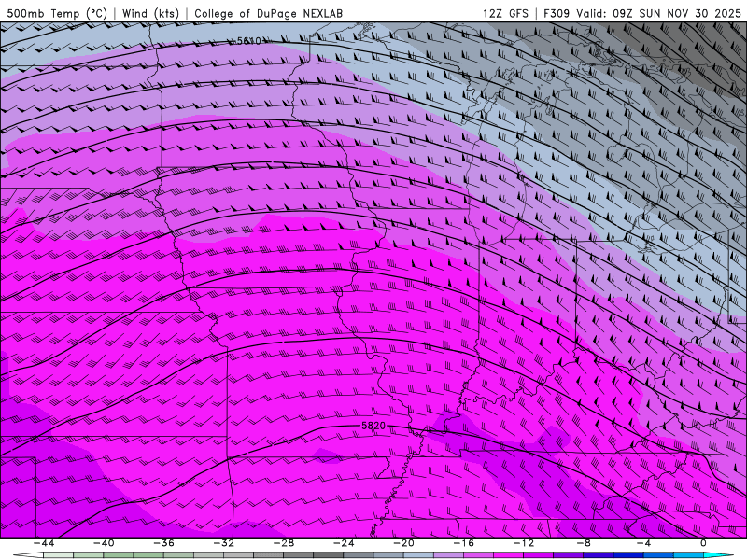The height and width of the screenshot is (560, 747).
Task: Click the "Wind (kts)" header label
Action: click(150, 13)
